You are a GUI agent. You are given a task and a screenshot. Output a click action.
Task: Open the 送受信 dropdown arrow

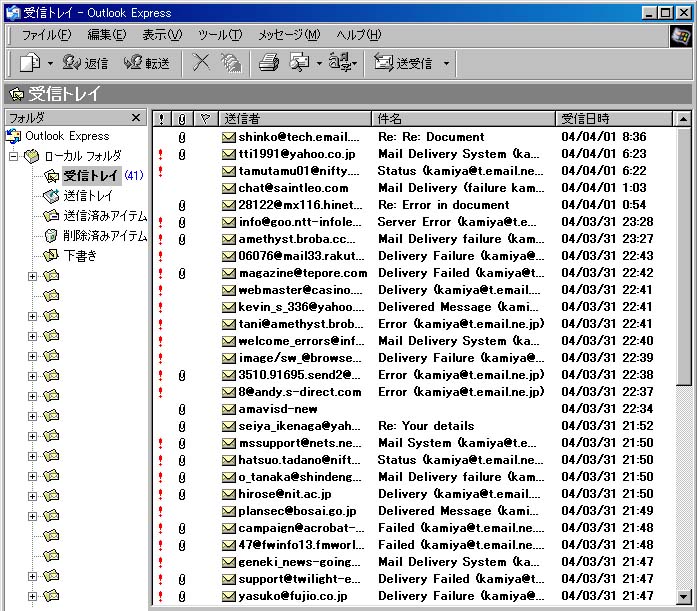pos(446,64)
